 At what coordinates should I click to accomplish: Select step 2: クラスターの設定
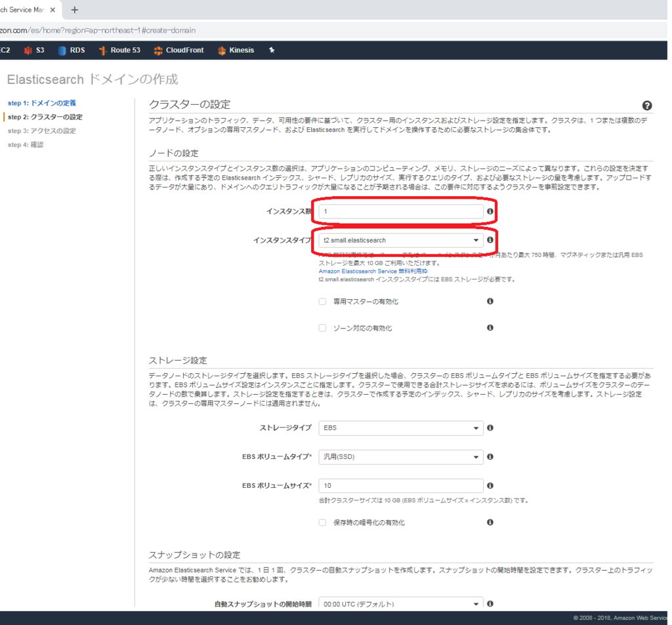click(x=45, y=117)
